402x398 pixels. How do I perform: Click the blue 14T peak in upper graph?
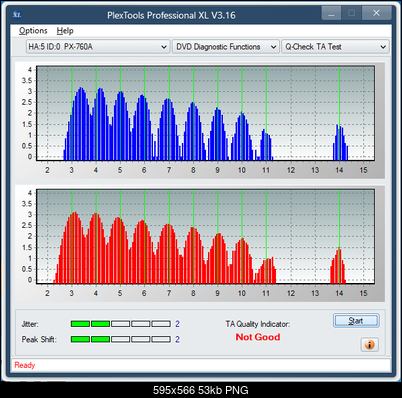tap(340, 143)
